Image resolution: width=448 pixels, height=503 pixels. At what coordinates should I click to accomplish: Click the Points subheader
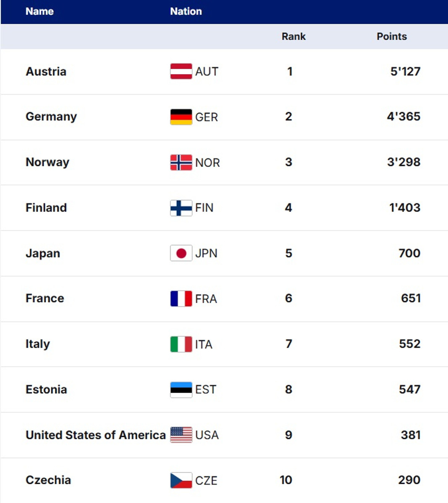pyautogui.click(x=391, y=36)
